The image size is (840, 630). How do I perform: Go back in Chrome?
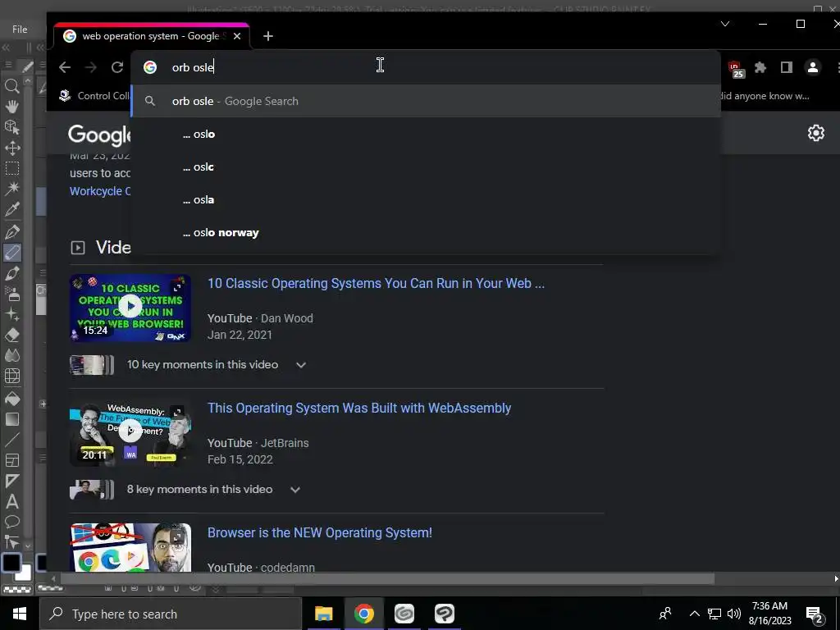pyautogui.click(x=65, y=67)
